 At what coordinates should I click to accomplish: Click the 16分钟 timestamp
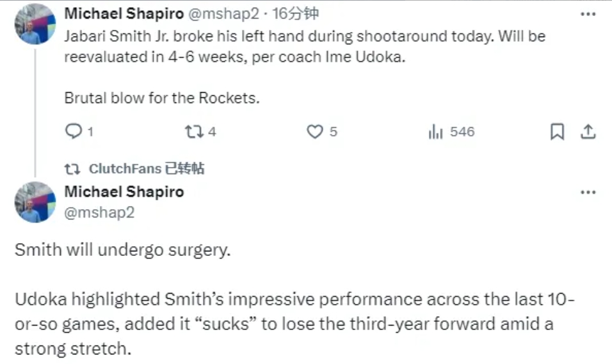pos(297,13)
